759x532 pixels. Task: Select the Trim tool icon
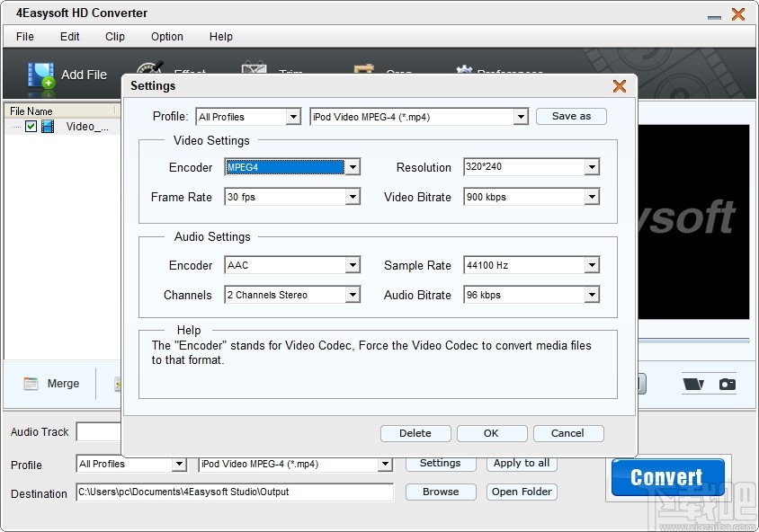[x=253, y=68]
